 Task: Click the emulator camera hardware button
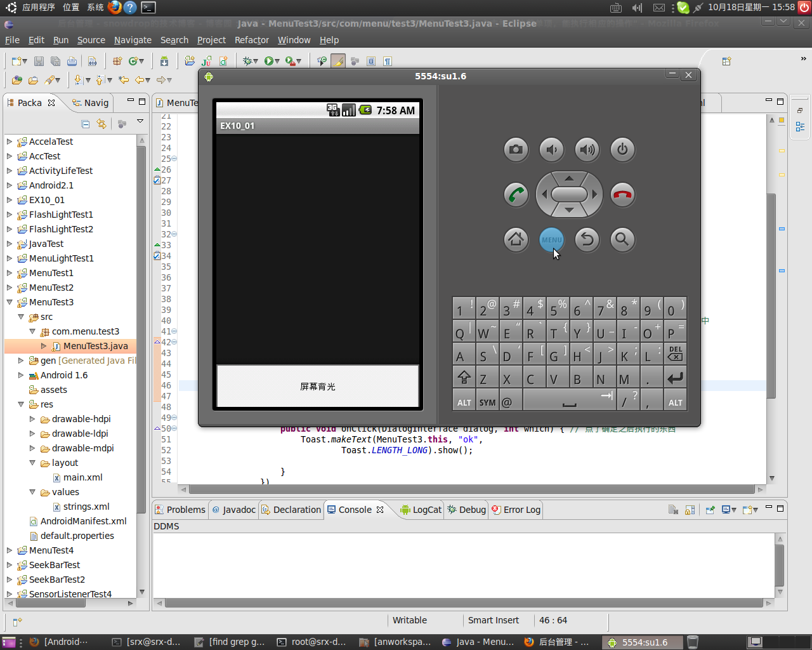tap(516, 150)
